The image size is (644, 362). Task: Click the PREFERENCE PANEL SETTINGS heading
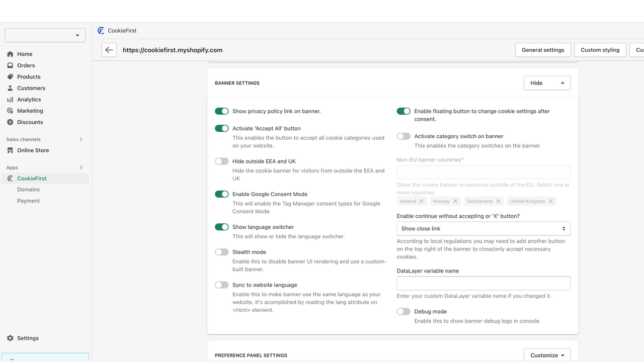coord(251,355)
